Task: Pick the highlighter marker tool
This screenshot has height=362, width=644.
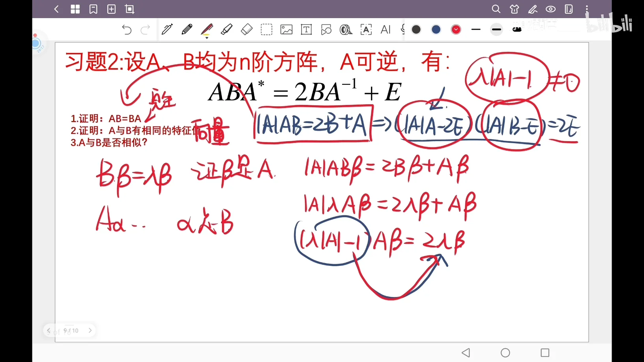Action: pos(227,30)
